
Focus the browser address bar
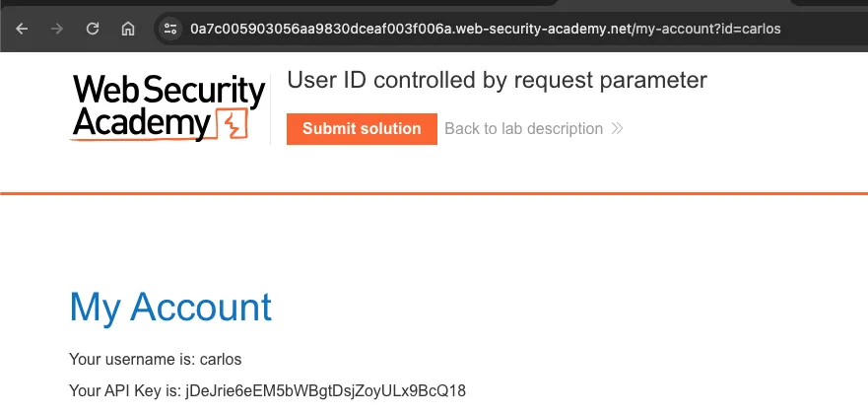click(493, 29)
